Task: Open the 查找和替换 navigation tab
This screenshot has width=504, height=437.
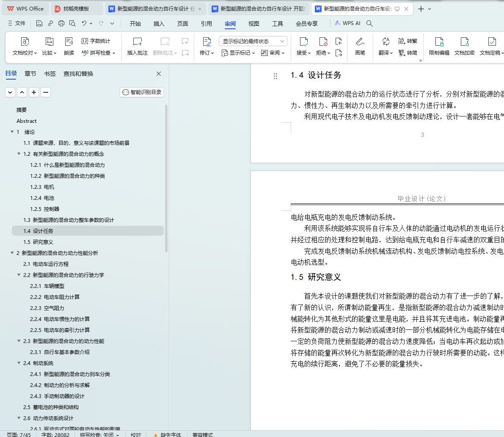Action: click(78, 74)
